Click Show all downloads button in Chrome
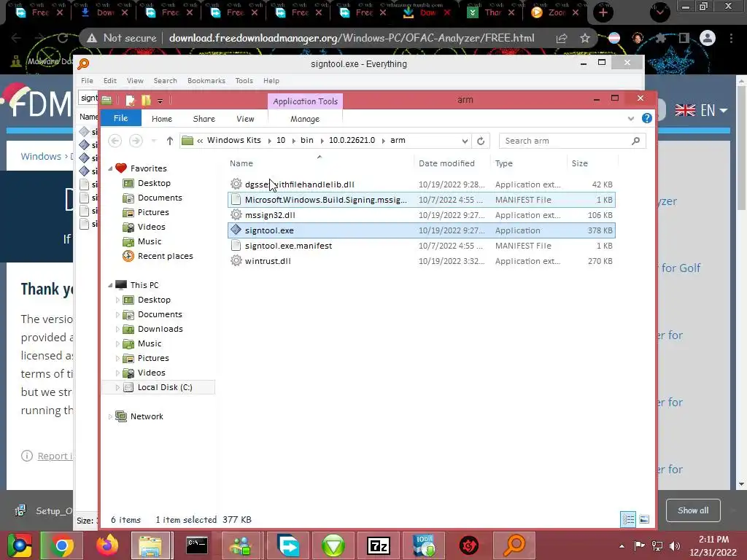This screenshot has height=560, width=747. (693, 510)
